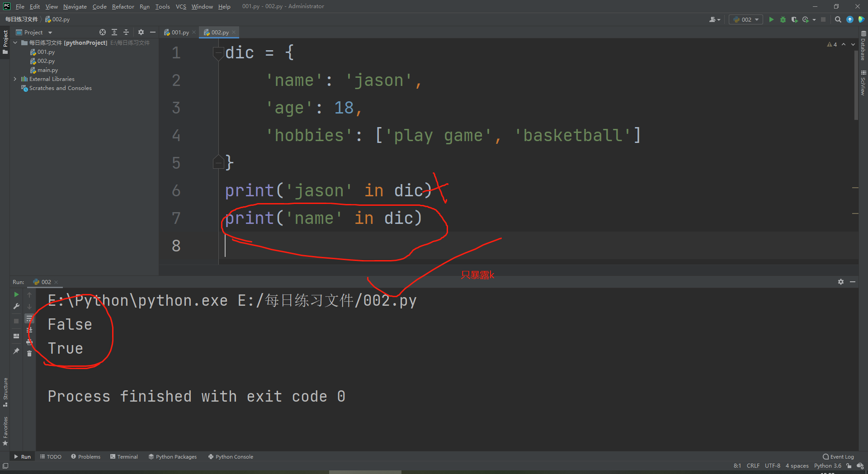Screen dimensions: 868x474
Task: Toggle the Favorites side tool button
Action: coord(5,431)
